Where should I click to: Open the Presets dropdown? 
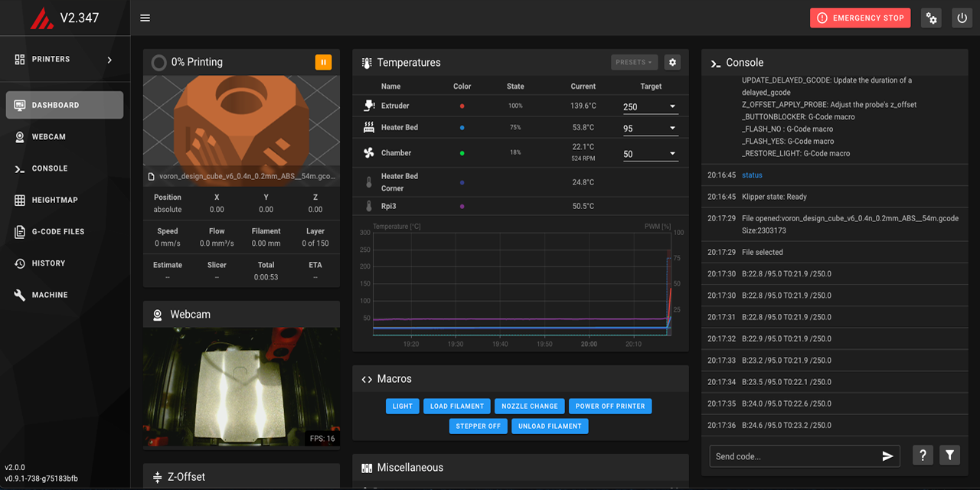(x=634, y=62)
